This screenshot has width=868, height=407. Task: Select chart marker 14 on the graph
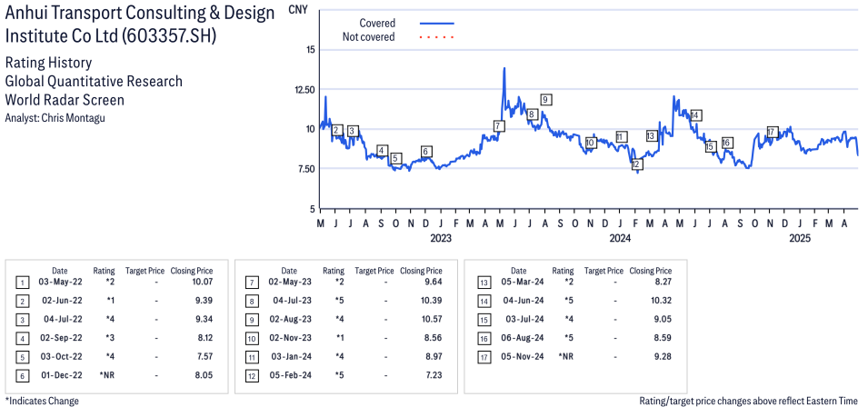[x=696, y=115]
